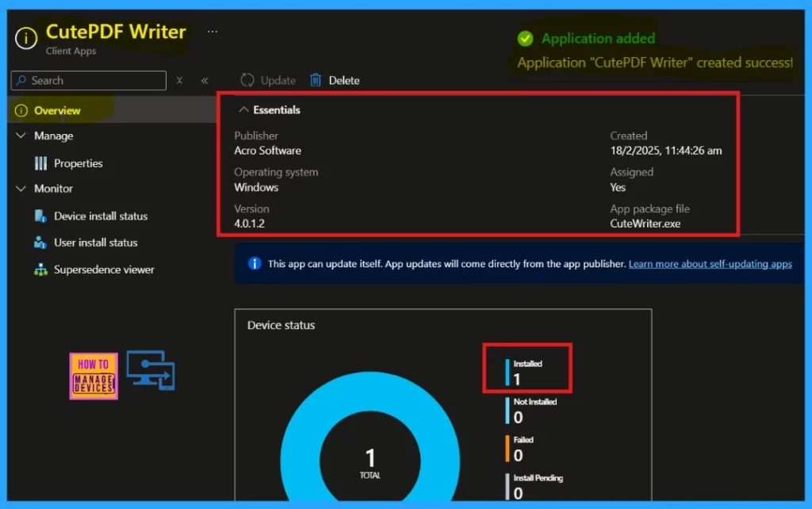Click the Supersedence viewer hierarchy icon
The width and height of the screenshot is (812, 509).
40,270
